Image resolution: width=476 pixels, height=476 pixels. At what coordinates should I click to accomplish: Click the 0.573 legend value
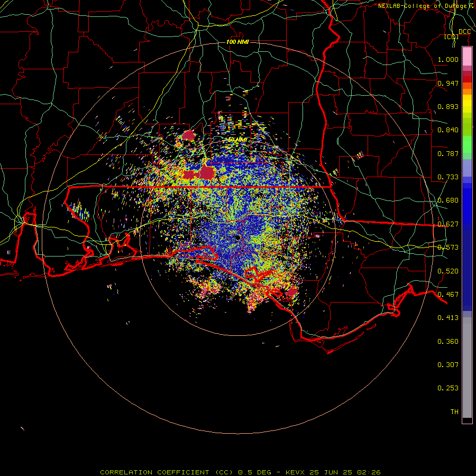click(x=448, y=248)
